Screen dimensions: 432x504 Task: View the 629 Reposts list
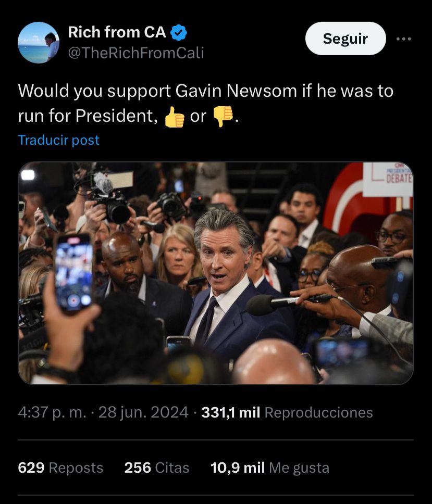[x=60, y=468]
